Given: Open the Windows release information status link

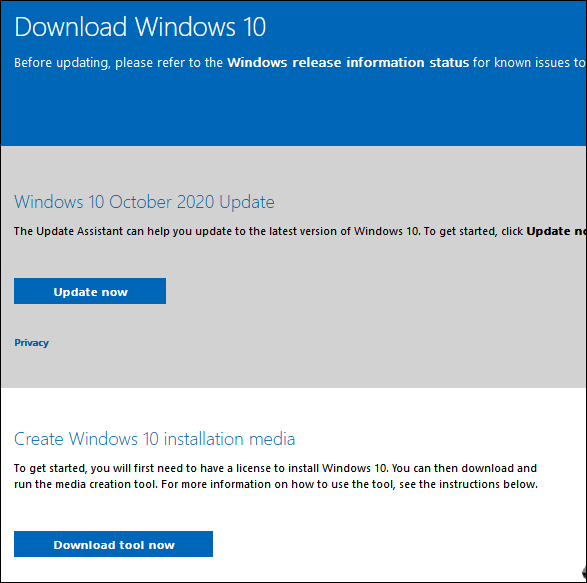Looking at the screenshot, I should pos(348,63).
